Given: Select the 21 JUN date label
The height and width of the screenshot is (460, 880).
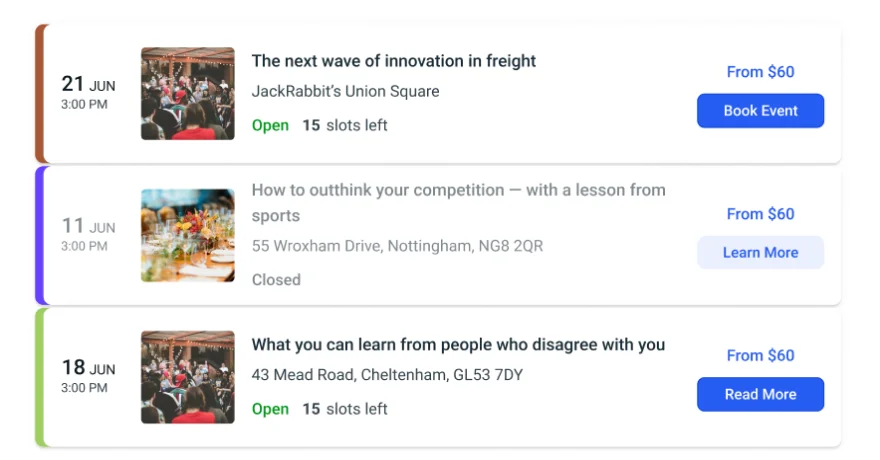Looking at the screenshot, I should pyautogui.click(x=88, y=84).
